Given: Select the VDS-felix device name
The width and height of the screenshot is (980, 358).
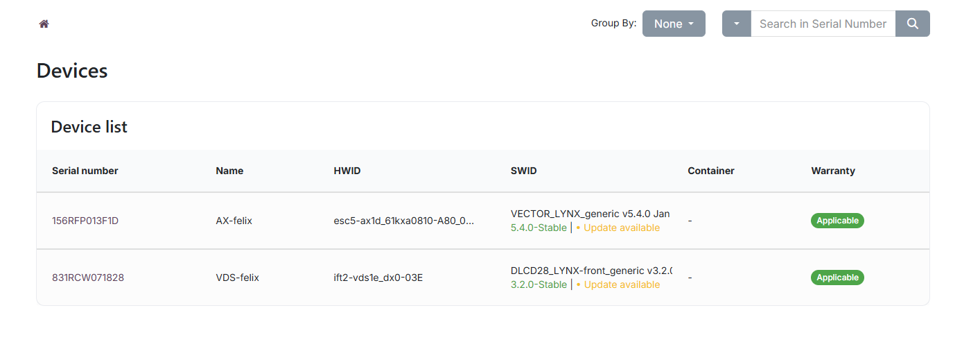Looking at the screenshot, I should tap(237, 278).
